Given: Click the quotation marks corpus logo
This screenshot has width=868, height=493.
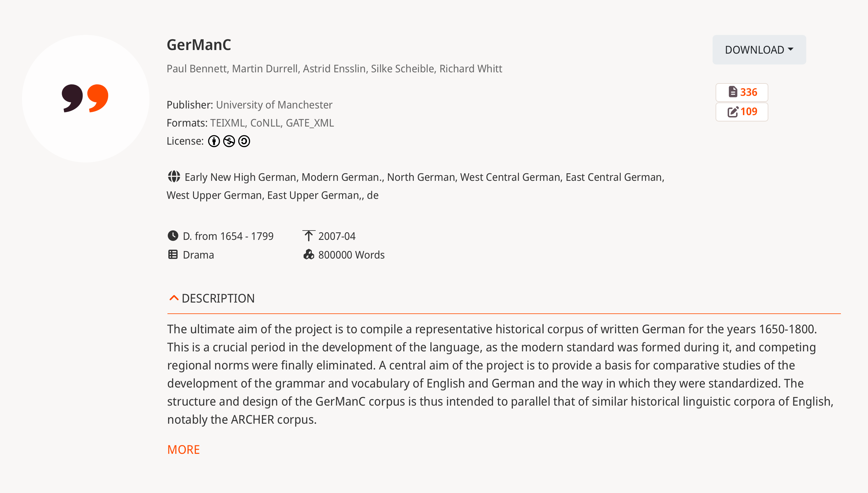Looking at the screenshot, I should (x=85, y=98).
